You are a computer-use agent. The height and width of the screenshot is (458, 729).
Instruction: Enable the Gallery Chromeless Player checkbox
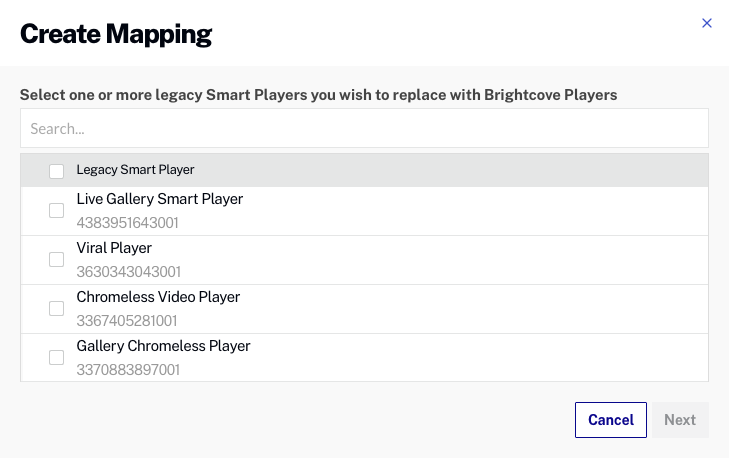coord(57,357)
